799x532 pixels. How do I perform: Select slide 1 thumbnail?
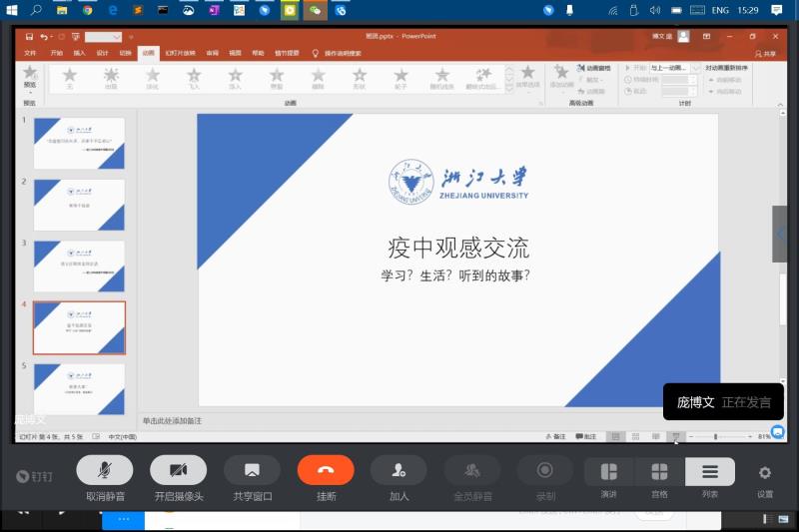tap(79, 143)
